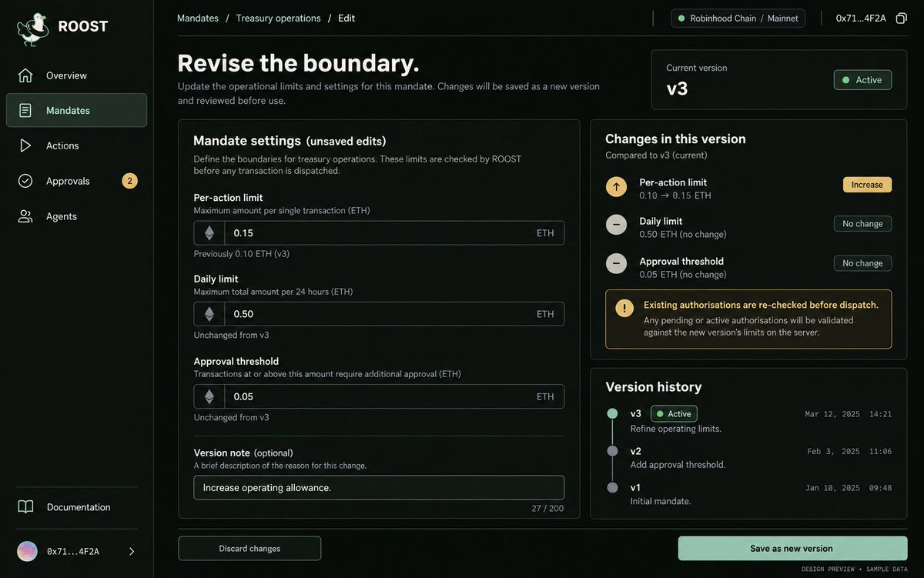
Task: Select 'Add approval threshold.' history entry
Action: 678,465
